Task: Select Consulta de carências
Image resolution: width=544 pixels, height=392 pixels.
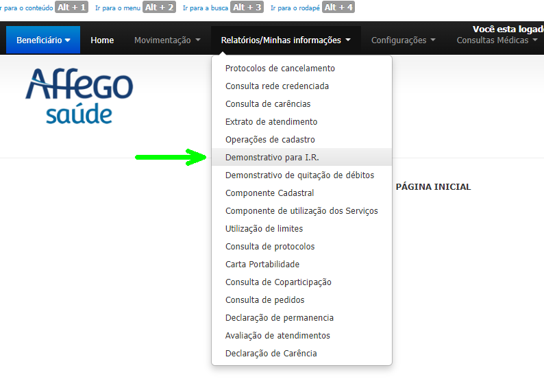Action: coord(268,104)
